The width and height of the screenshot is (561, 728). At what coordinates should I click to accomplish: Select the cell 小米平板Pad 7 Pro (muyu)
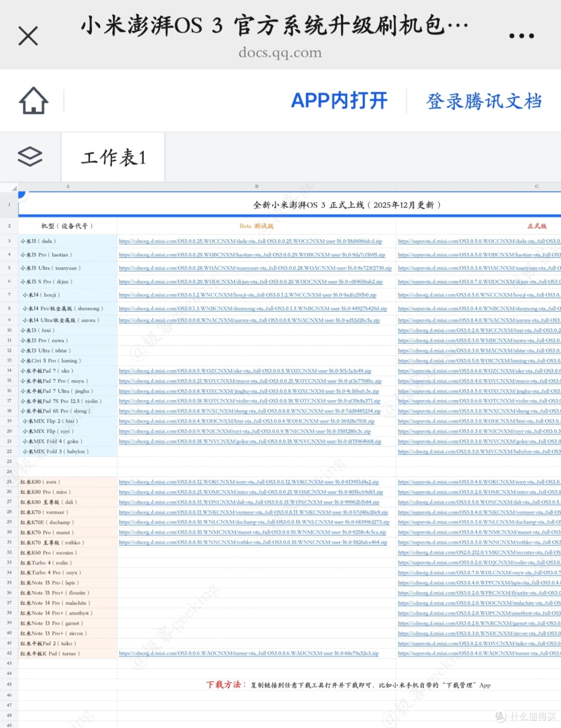[68, 381]
